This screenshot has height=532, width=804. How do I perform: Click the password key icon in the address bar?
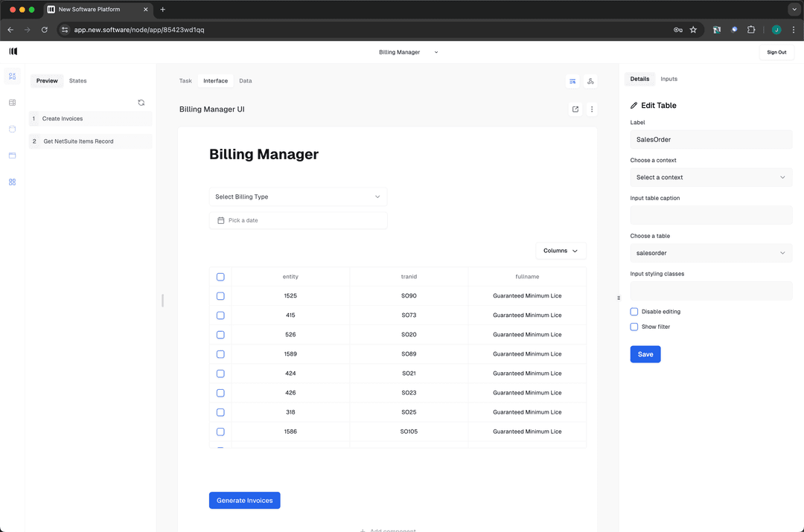pos(678,30)
